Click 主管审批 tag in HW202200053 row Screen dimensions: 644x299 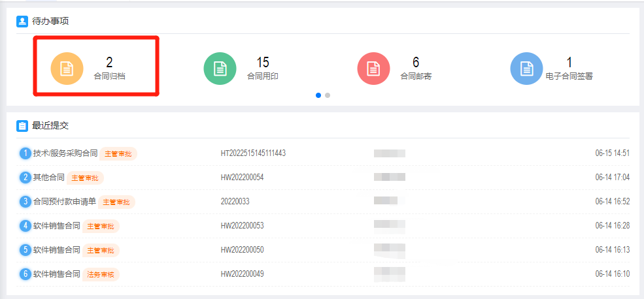coord(101,227)
